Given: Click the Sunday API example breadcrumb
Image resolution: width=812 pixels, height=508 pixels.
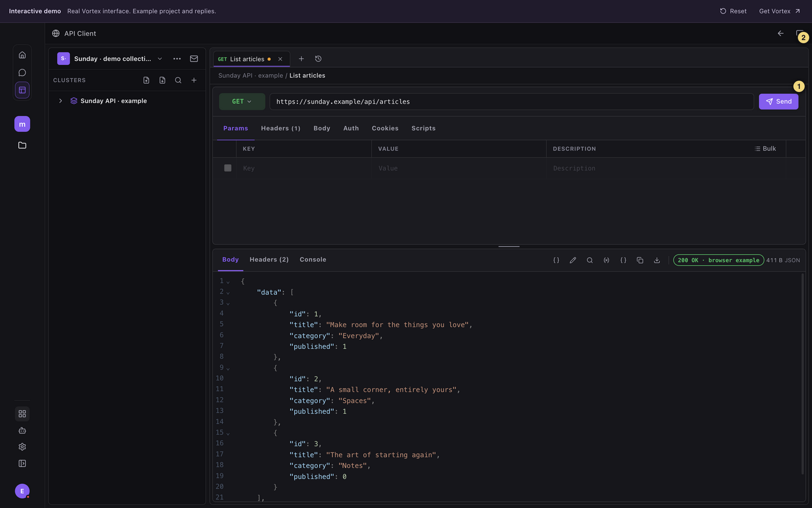Looking at the screenshot, I should click(x=251, y=76).
